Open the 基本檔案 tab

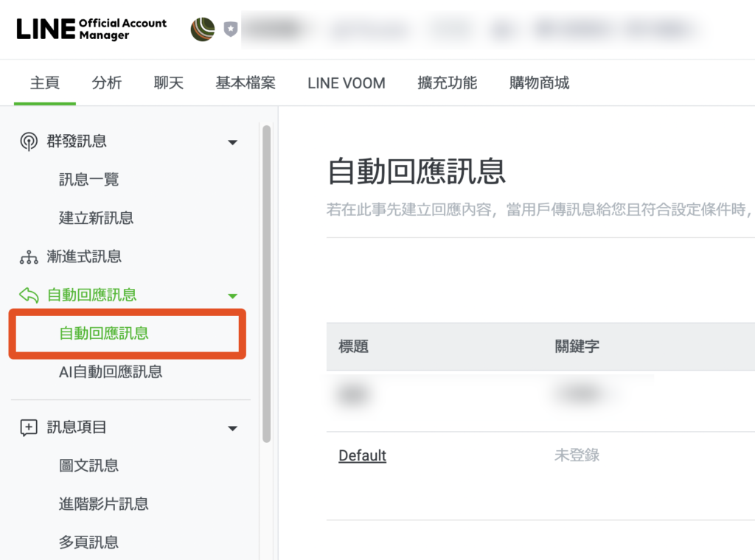(246, 83)
